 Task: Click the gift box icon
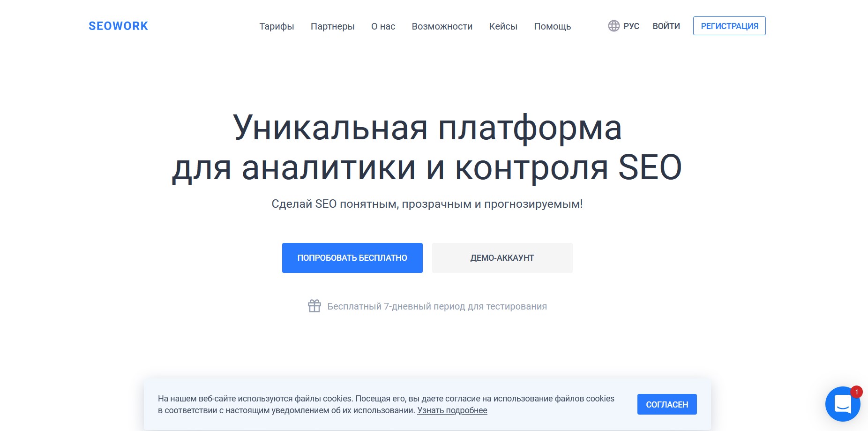pos(314,306)
